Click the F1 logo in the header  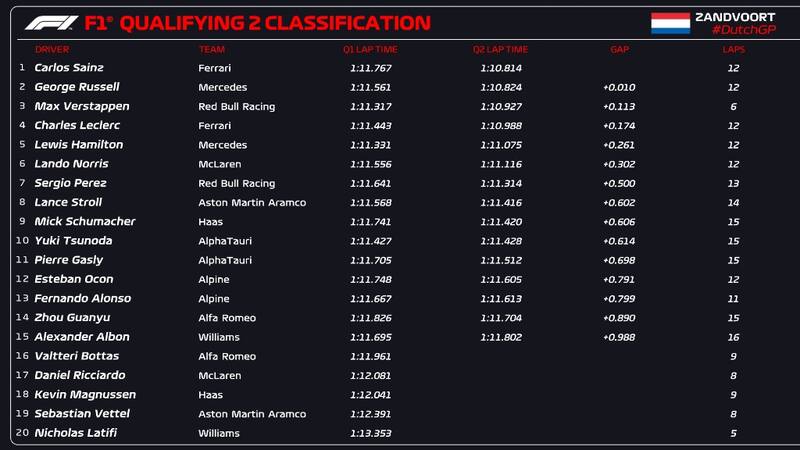pyautogui.click(x=50, y=22)
